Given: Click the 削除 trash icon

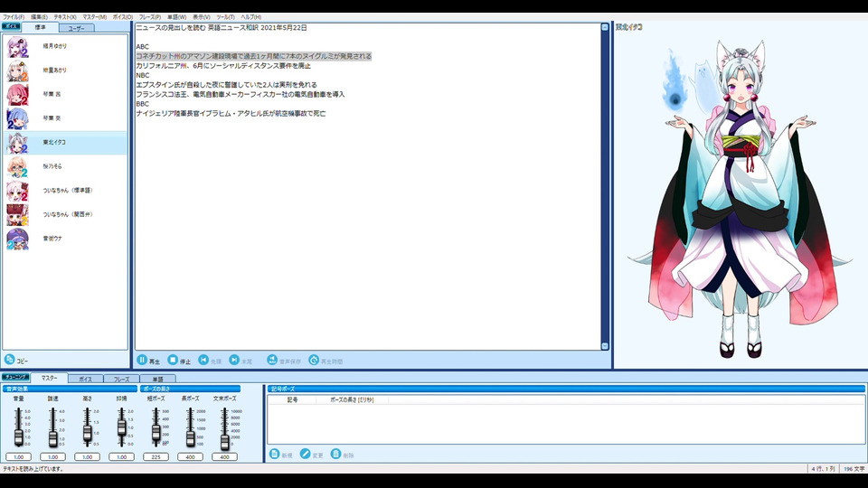Looking at the screenshot, I should 335,454.
